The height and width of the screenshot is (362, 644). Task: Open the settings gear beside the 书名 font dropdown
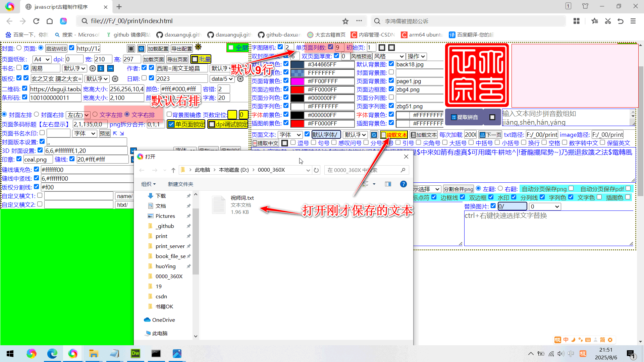pyautogui.click(x=93, y=68)
